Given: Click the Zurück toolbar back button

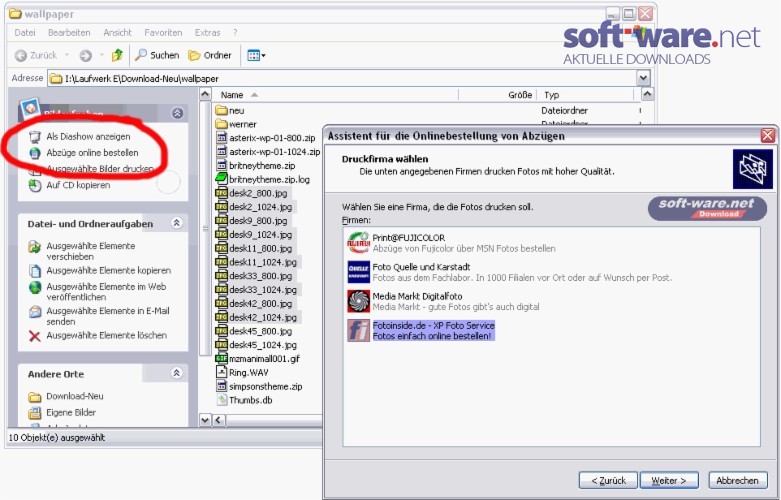Looking at the screenshot, I should click(36, 55).
